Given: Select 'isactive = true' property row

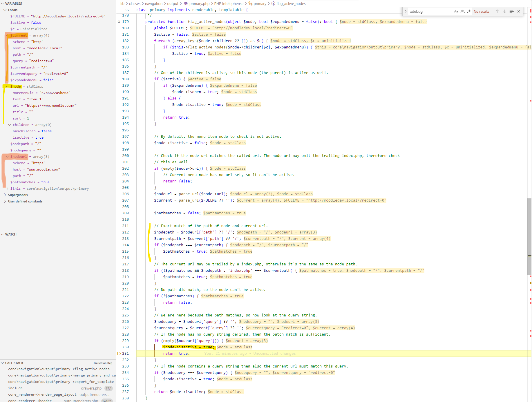Looking at the screenshot, I should 58,137.
